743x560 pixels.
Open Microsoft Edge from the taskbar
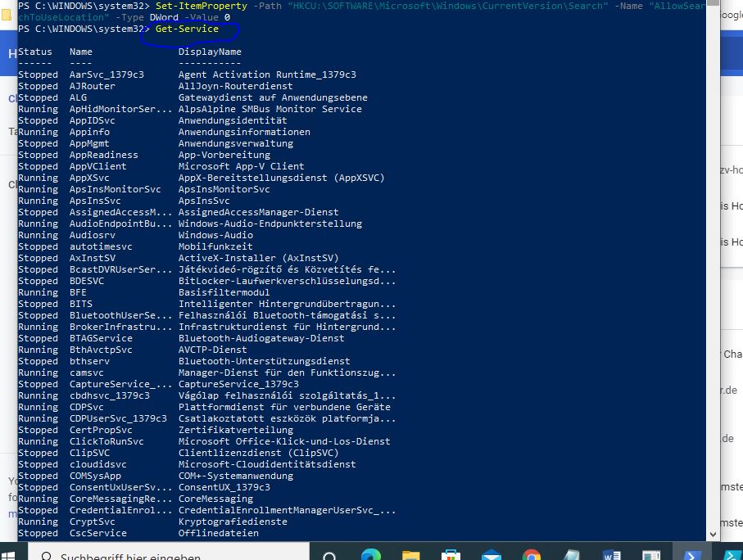[371, 555]
